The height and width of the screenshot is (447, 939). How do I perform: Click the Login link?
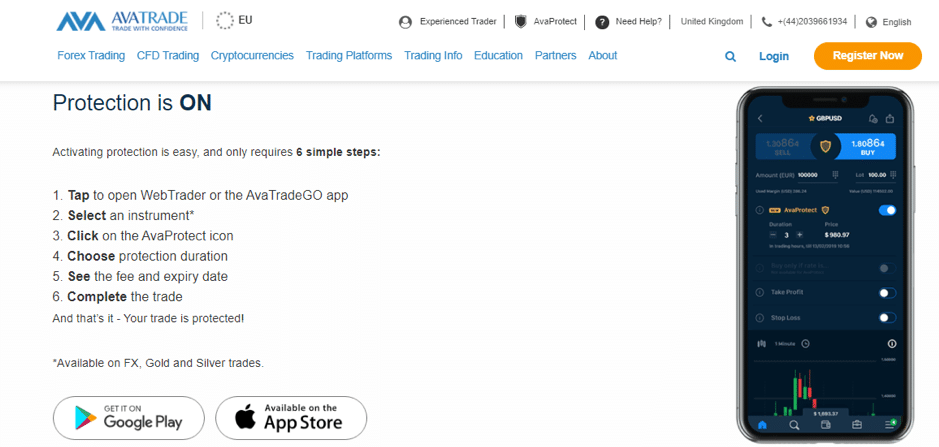tap(774, 56)
